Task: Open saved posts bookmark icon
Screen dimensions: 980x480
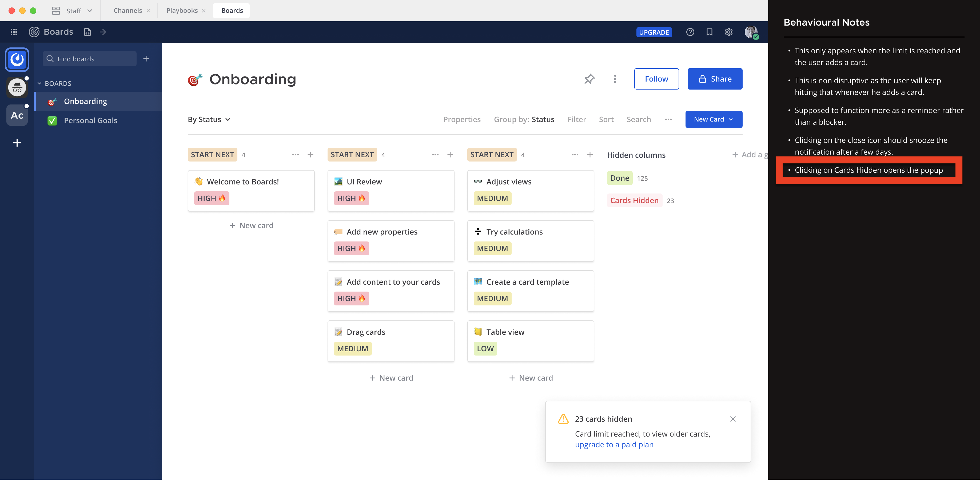Action: pos(709,32)
